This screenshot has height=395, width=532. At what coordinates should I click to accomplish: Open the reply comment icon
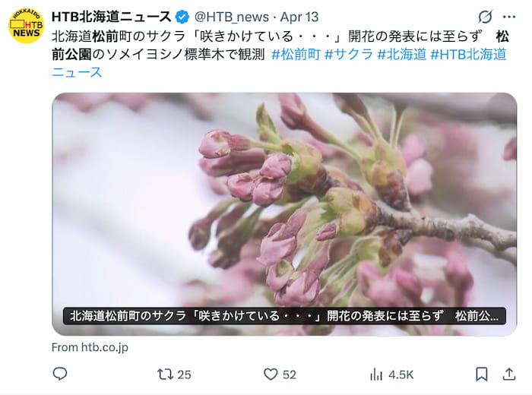60,374
